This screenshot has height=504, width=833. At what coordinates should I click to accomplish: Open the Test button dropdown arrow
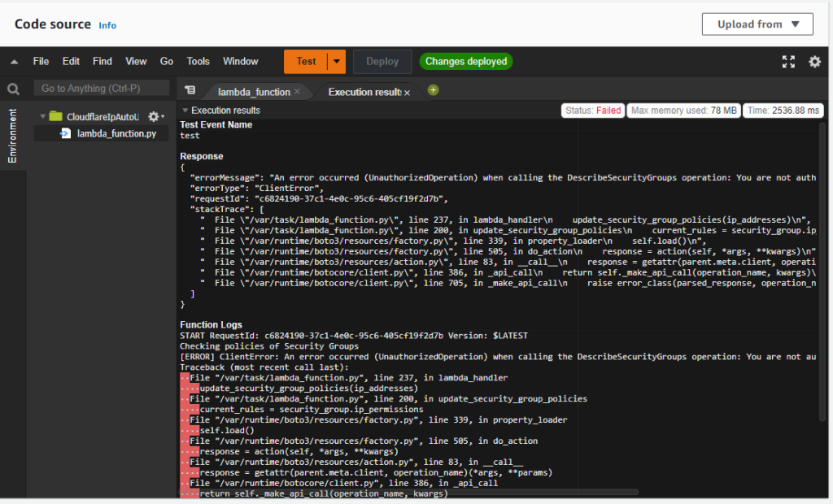coord(337,62)
